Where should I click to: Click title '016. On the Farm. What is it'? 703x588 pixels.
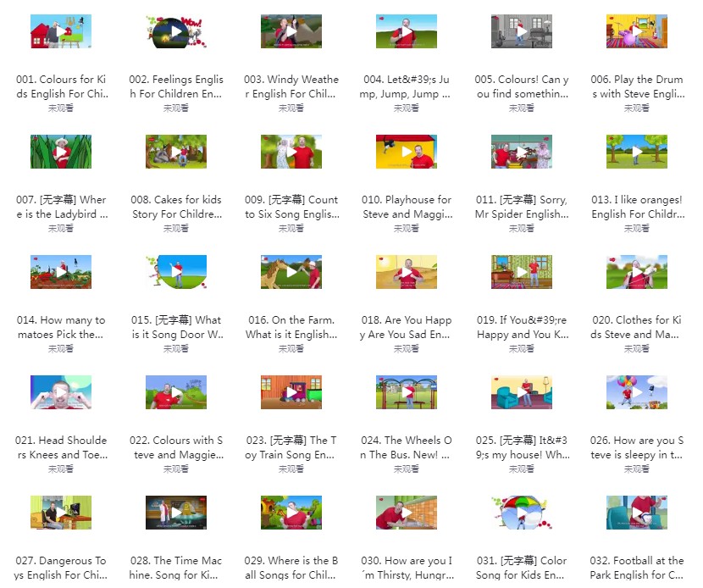click(291, 327)
